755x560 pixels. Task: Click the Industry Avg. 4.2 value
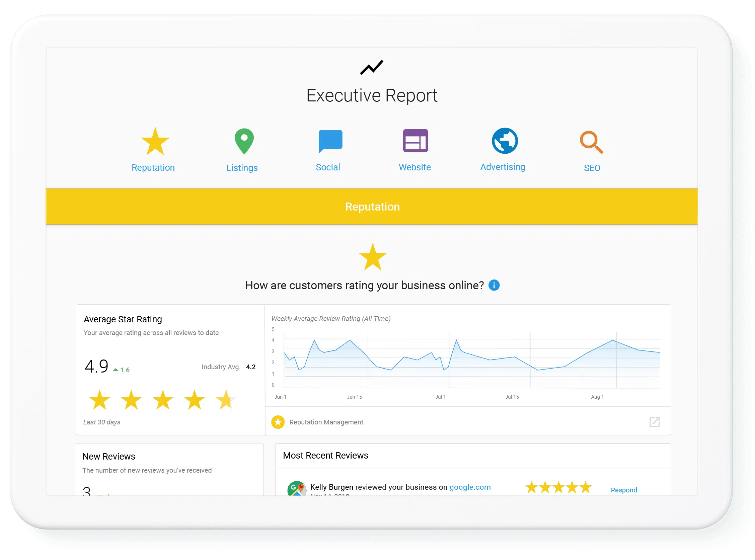coord(251,367)
